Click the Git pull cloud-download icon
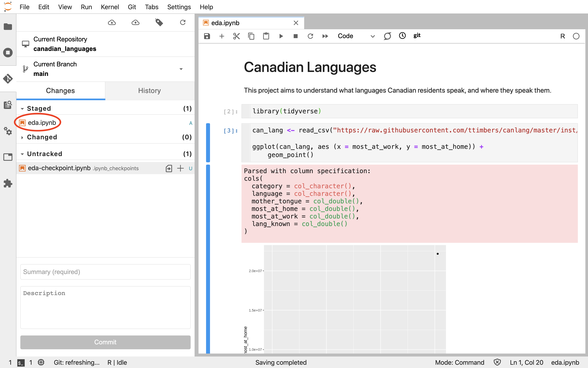 pyautogui.click(x=112, y=23)
